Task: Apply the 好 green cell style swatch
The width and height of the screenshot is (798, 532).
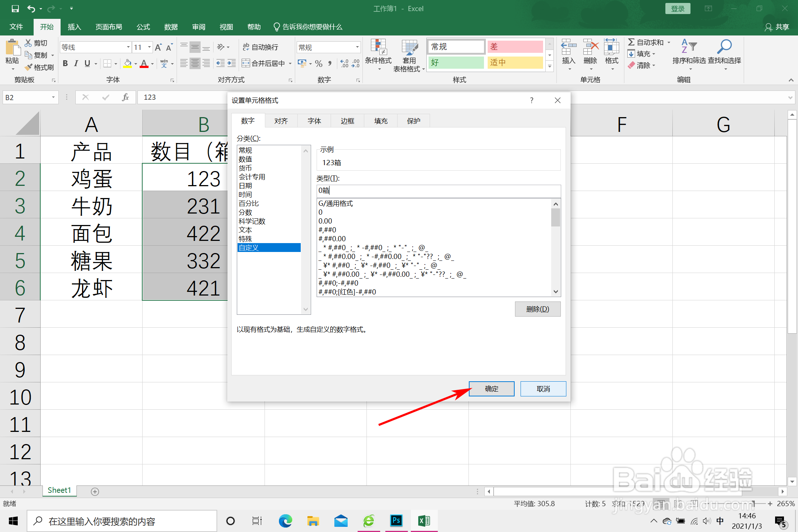Action: [456, 63]
